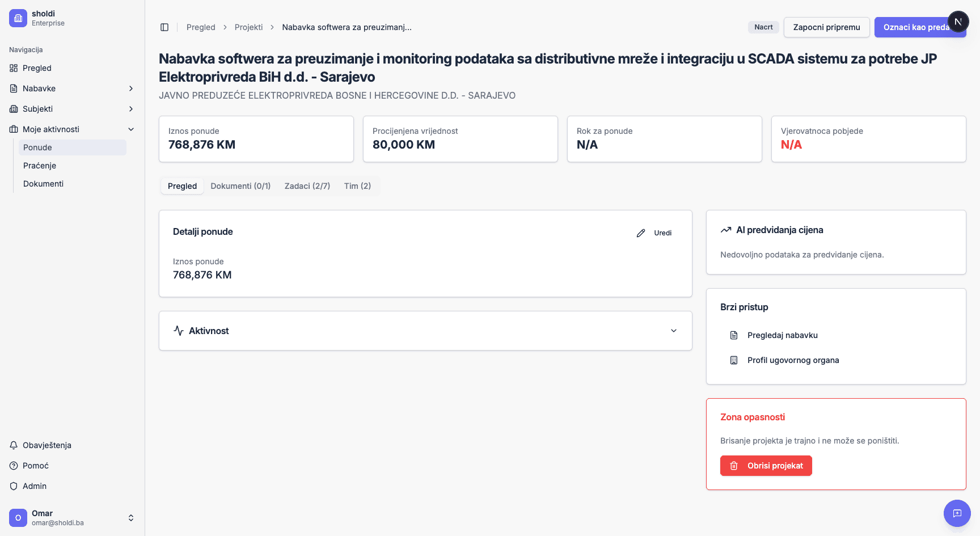Open the Projekti breadcrumb link
The width and height of the screenshot is (980, 536).
pyautogui.click(x=248, y=27)
